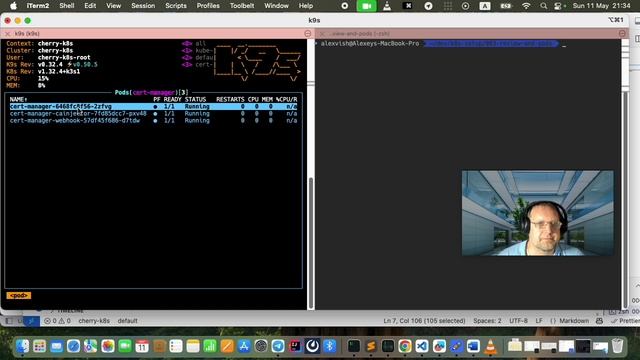Viewport: 640px width, 360px height.
Task: Click the battery status icon
Action: (x=506, y=6)
